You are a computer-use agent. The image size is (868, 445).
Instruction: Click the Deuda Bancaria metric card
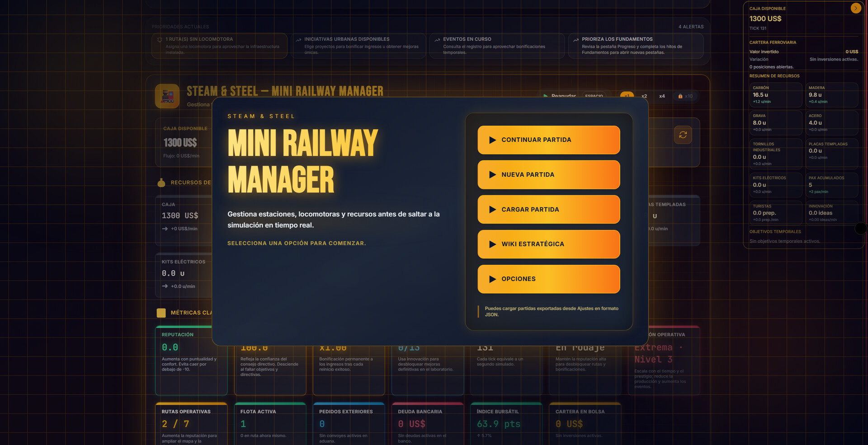pyautogui.click(x=427, y=424)
